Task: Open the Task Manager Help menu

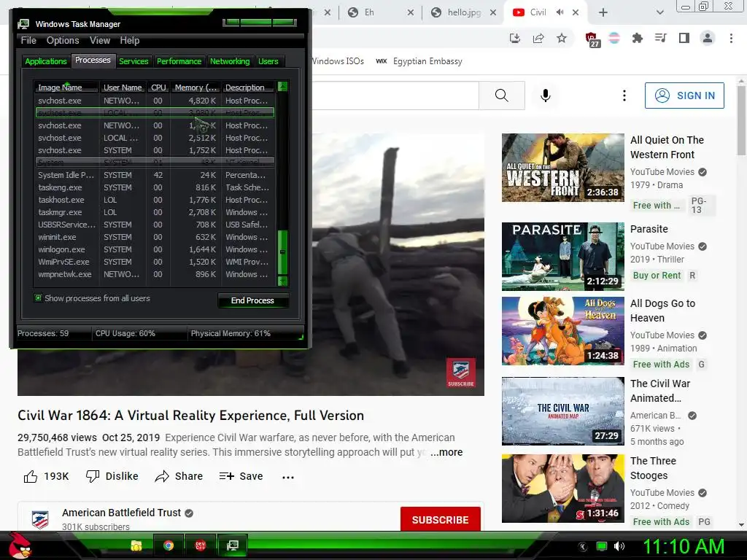Action: (130, 41)
